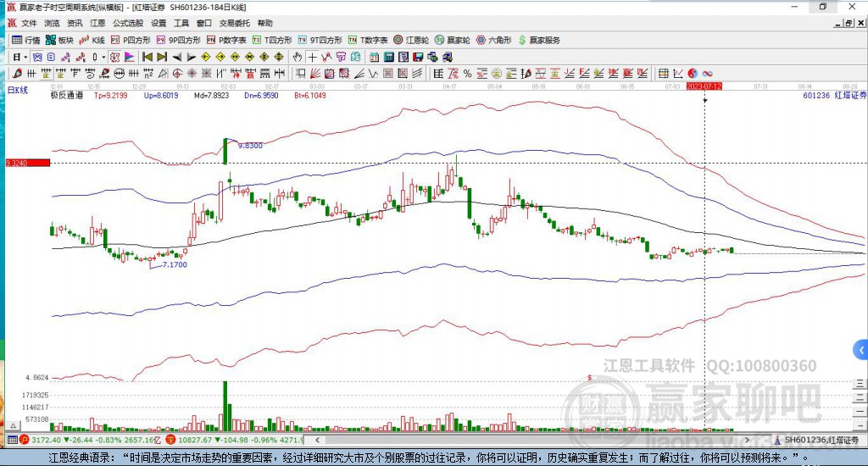Open the 公式选股 menu

(x=128, y=23)
